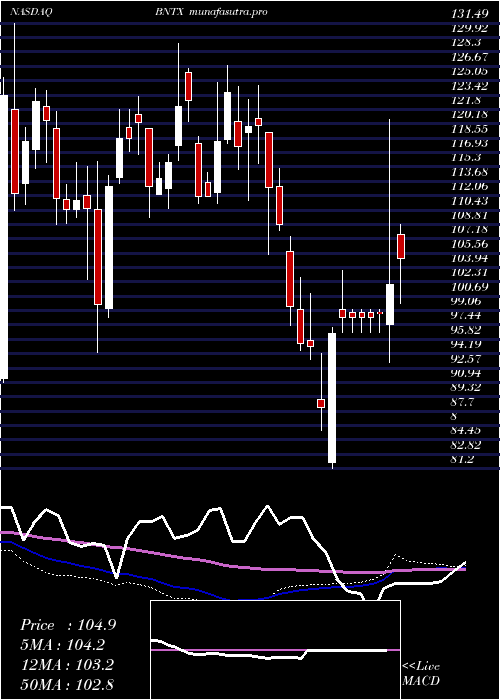Click the 120.18 price axis label
The height and width of the screenshot is (700, 500).
(x=470, y=114)
